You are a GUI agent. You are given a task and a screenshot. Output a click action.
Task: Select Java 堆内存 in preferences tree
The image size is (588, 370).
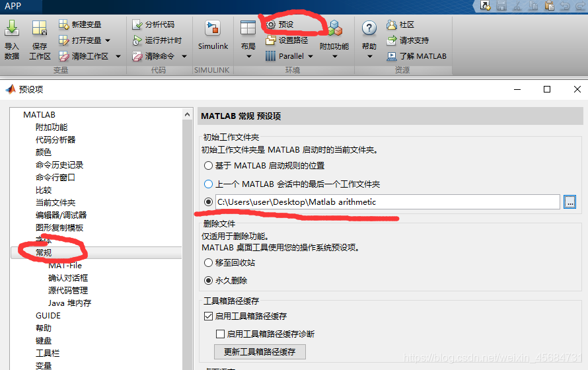69,303
